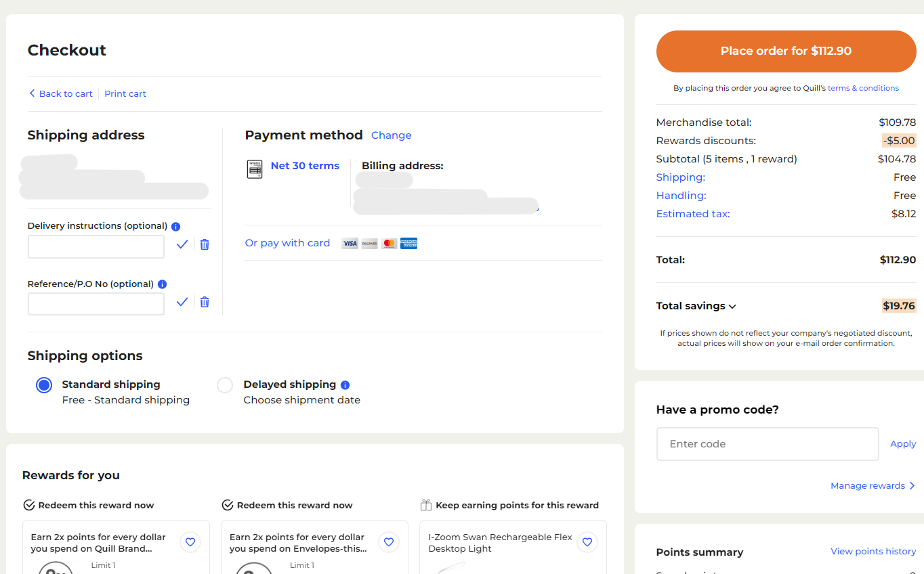The image size is (924, 574).
Task: Go back to cart
Action: [x=61, y=94]
